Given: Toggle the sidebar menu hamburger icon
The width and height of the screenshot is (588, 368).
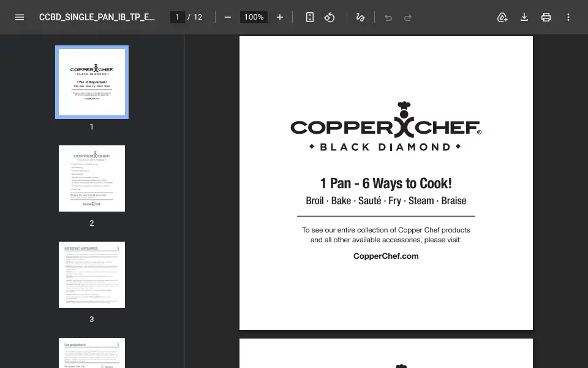Looking at the screenshot, I should (x=20, y=17).
